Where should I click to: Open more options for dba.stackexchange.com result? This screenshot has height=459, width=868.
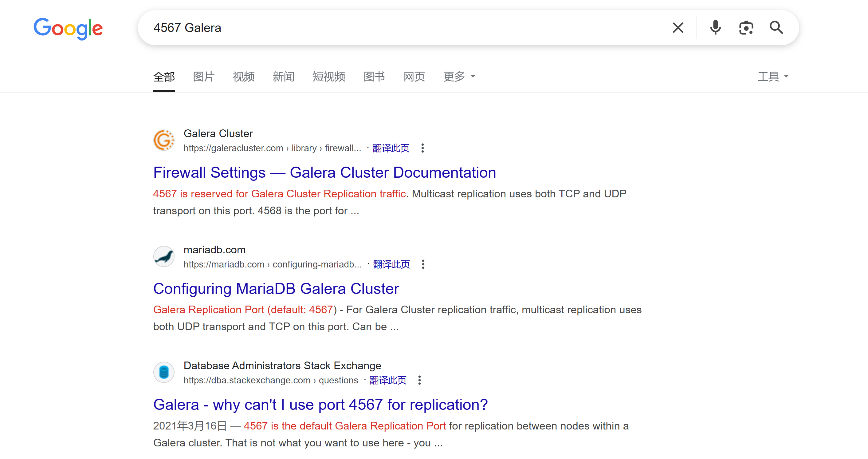(x=419, y=380)
